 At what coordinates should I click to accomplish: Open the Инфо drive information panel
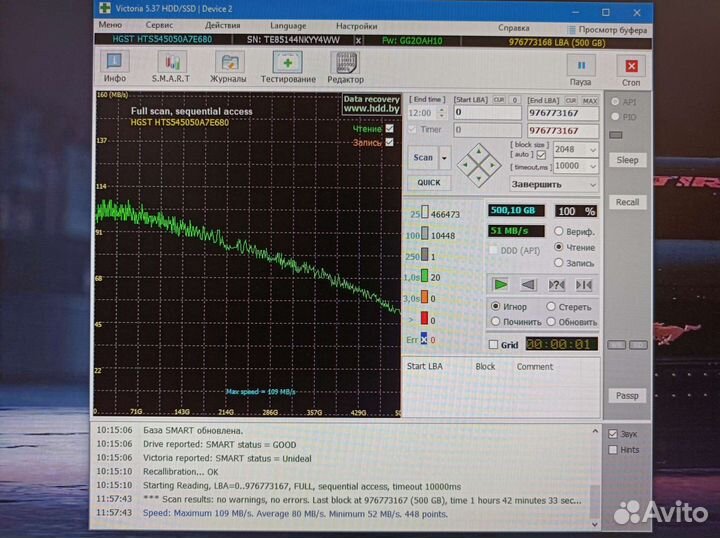[115, 66]
